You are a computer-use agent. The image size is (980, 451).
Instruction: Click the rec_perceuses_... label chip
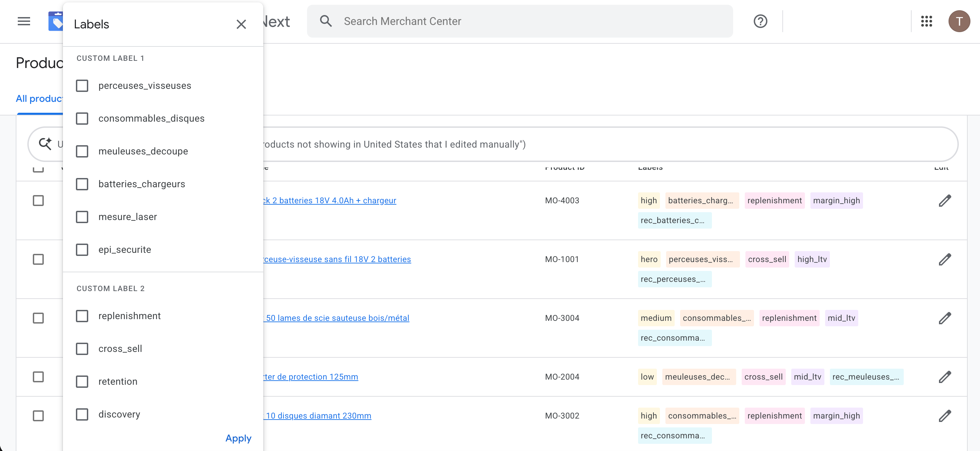(x=675, y=279)
